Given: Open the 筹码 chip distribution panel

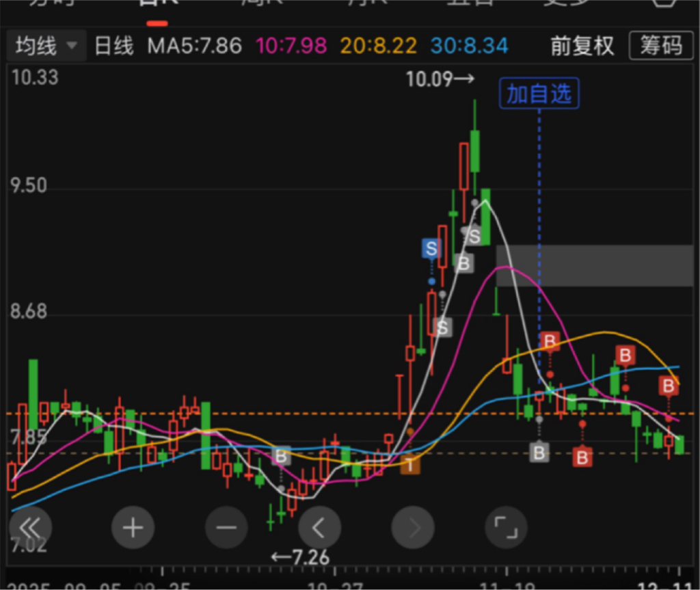Looking at the screenshot, I should click(662, 46).
